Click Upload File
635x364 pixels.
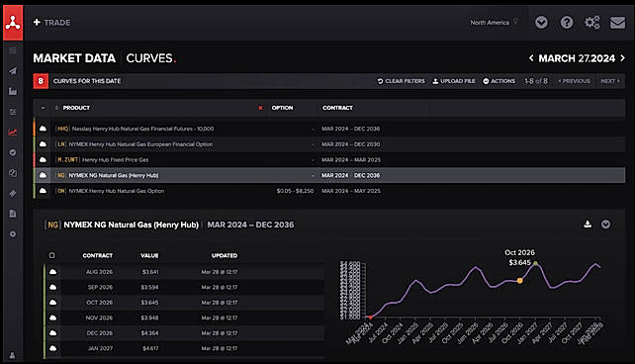(x=454, y=81)
